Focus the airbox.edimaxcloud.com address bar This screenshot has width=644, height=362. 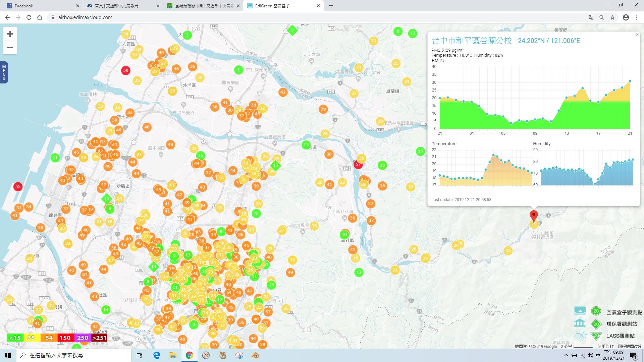pyautogui.click(x=315, y=17)
